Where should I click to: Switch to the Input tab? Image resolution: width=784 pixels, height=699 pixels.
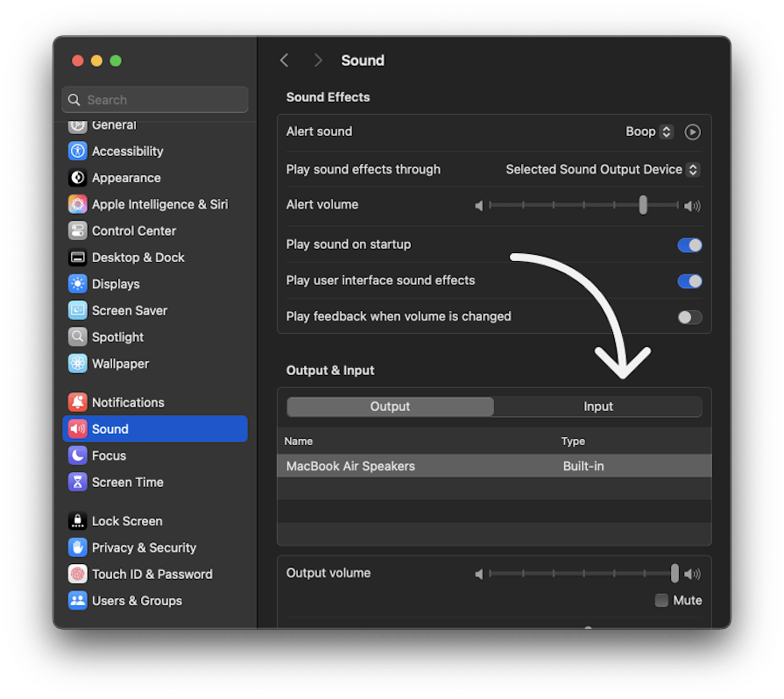(x=598, y=406)
